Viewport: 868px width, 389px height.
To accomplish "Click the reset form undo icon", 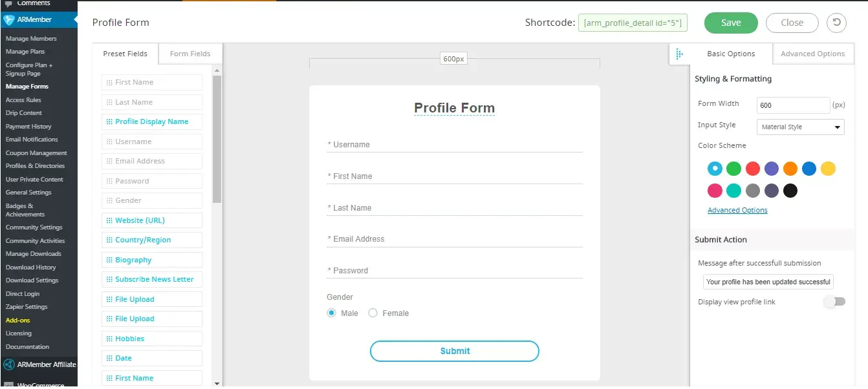I will tap(836, 23).
